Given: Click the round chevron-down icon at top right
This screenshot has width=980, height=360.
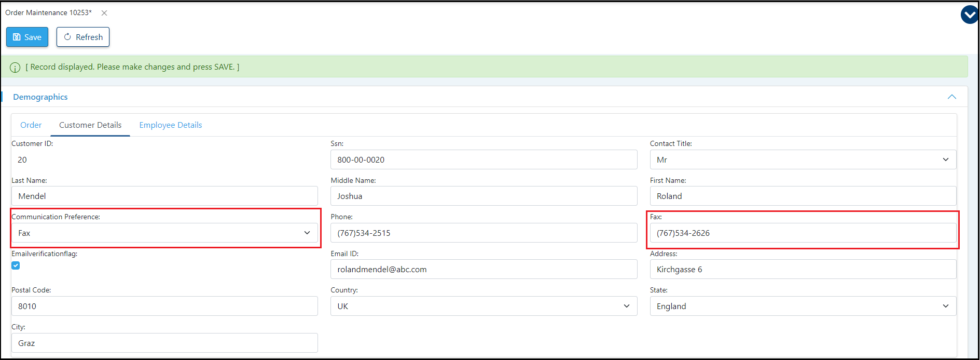Looking at the screenshot, I should [970, 15].
